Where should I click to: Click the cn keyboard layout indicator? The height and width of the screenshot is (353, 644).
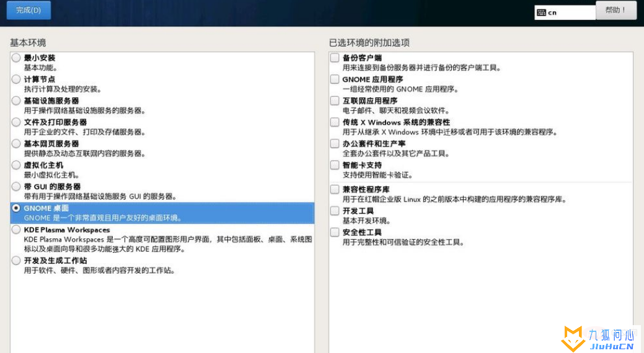point(565,13)
